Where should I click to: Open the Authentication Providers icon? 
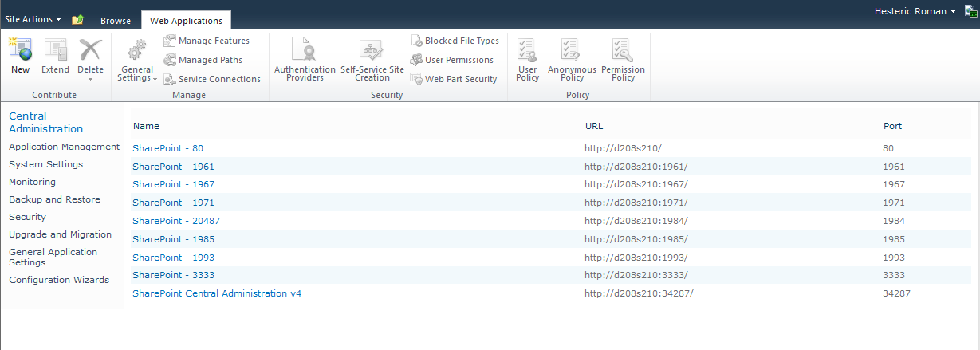click(x=304, y=49)
